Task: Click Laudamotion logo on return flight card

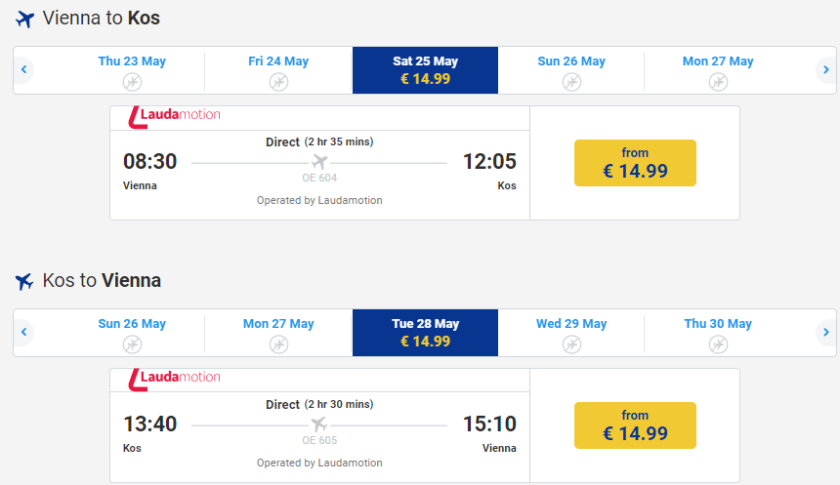Action: [175, 378]
